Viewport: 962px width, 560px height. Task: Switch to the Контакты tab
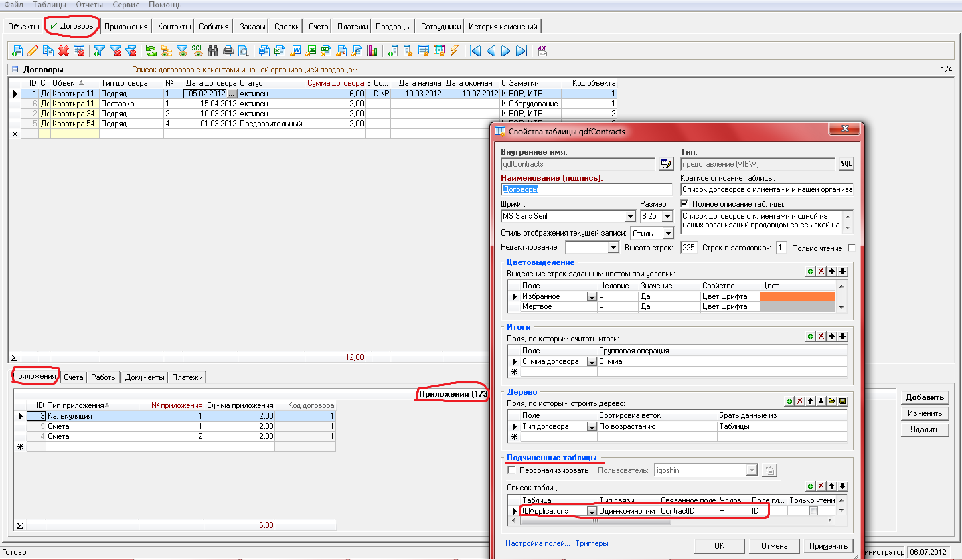pyautogui.click(x=174, y=27)
